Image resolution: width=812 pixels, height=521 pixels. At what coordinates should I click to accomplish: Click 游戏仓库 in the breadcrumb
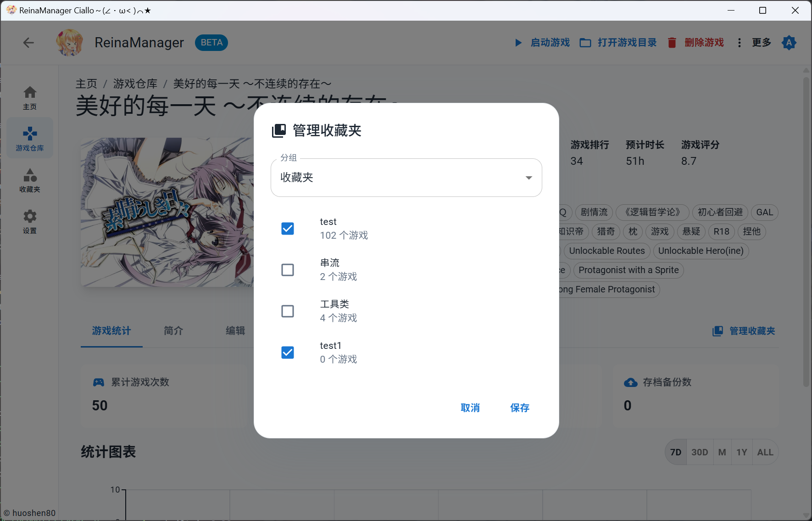(x=135, y=84)
